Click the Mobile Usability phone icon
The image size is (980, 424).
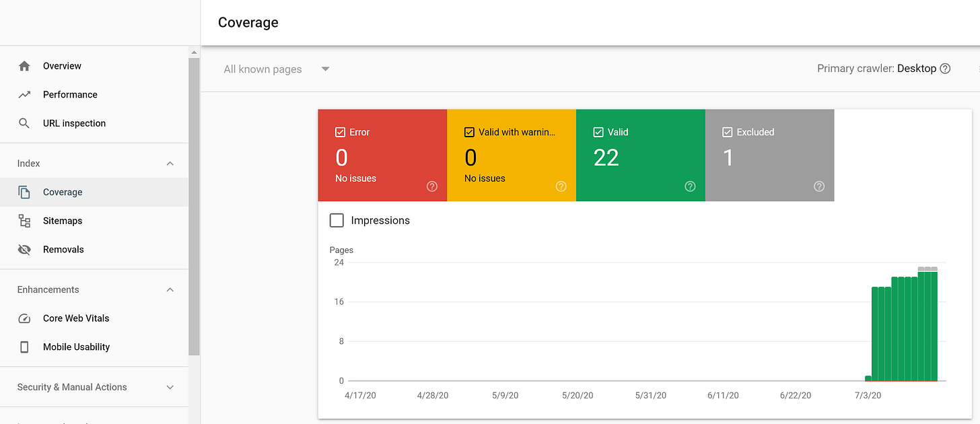click(24, 347)
